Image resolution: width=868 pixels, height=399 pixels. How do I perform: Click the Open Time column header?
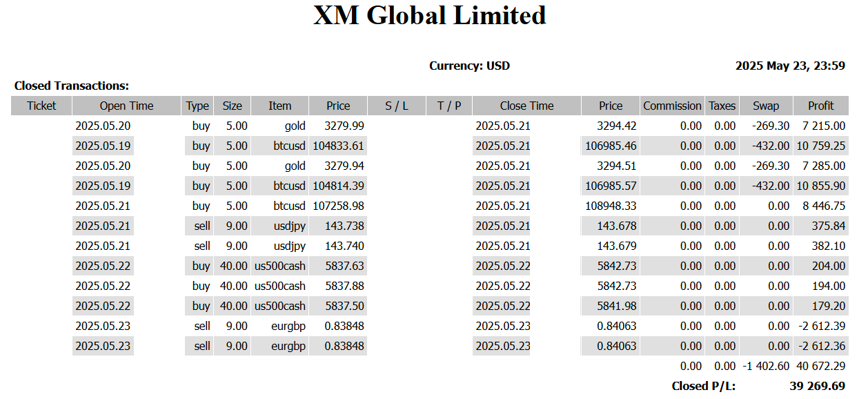tap(126, 106)
